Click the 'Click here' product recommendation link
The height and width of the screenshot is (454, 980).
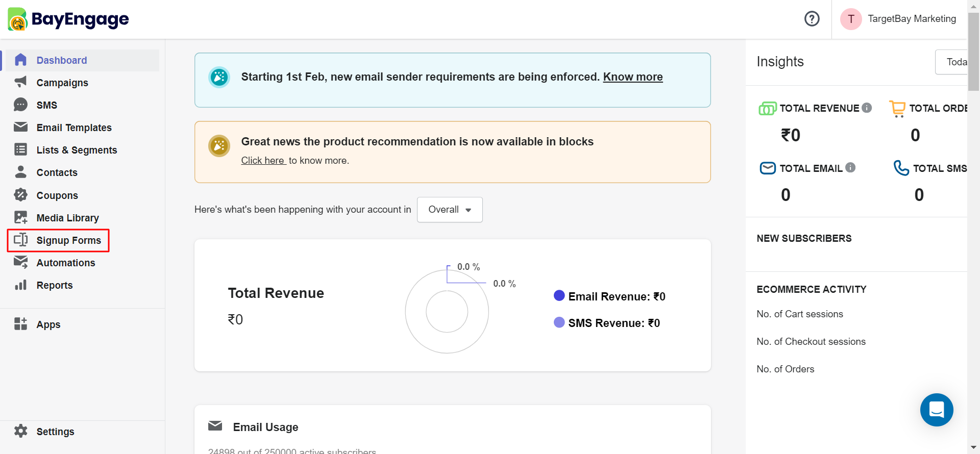coord(263,161)
